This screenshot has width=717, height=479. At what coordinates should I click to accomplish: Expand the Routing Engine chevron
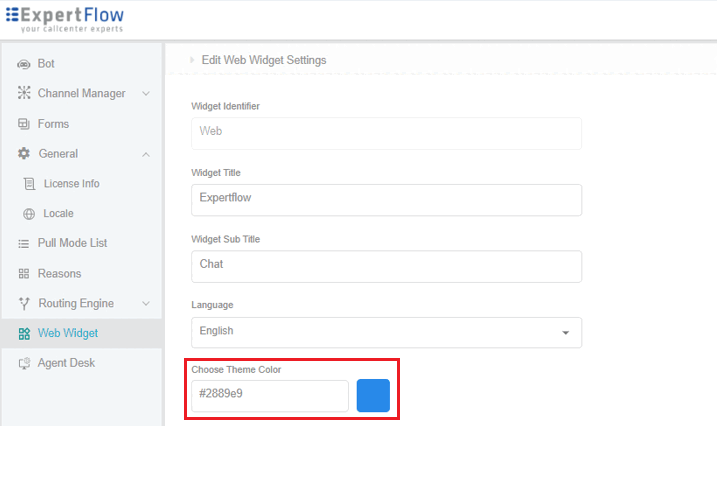[146, 304]
